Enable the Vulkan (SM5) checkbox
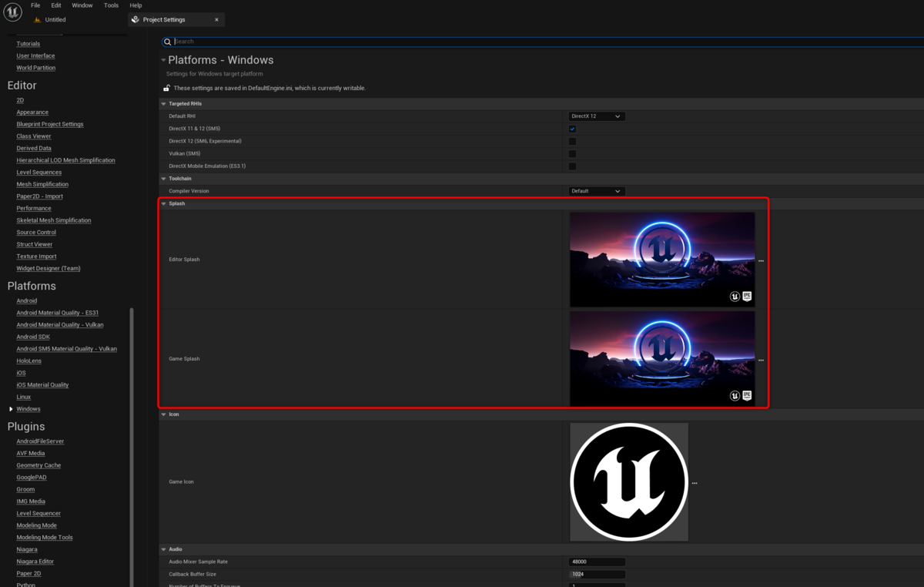Screen dimensions: 924x587 click(x=572, y=153)
